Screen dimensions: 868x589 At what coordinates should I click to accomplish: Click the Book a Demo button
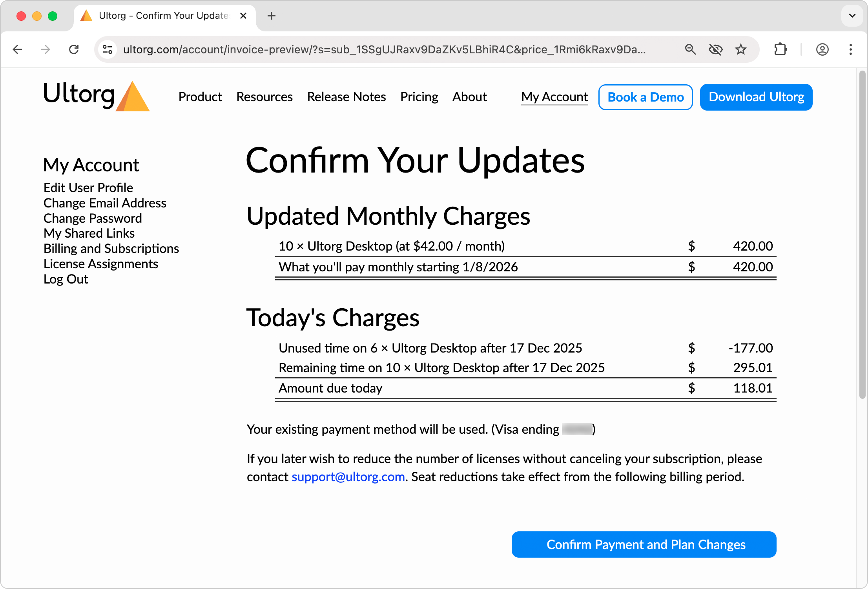pos(645,97)
